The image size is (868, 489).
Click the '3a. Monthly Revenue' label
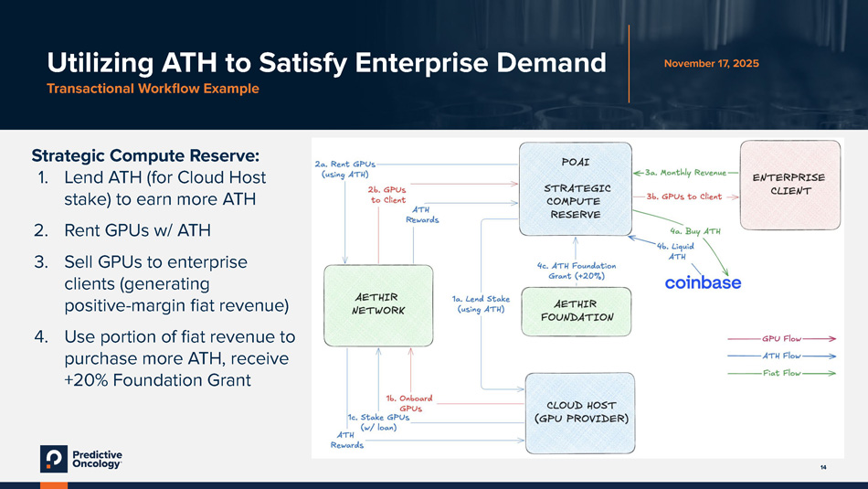(x=685, y=171)
